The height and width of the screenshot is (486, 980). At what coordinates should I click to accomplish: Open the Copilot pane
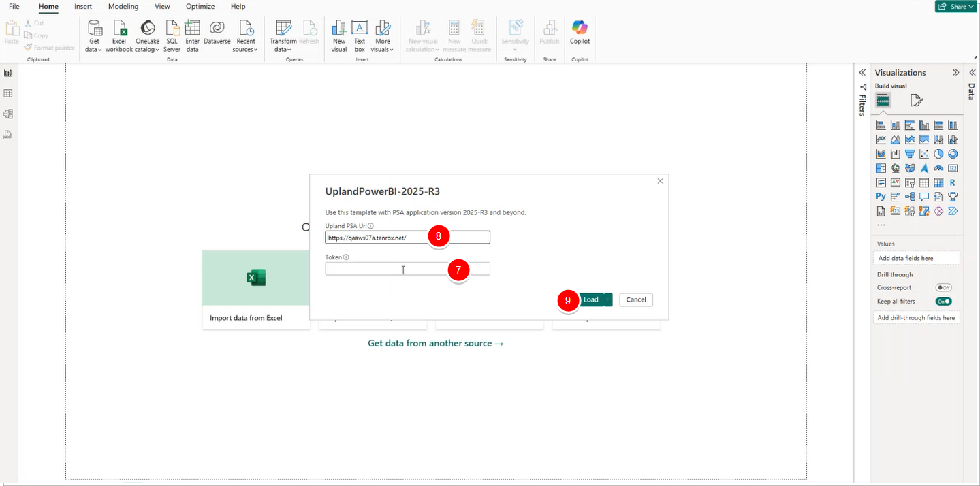[x=579, y=35]
